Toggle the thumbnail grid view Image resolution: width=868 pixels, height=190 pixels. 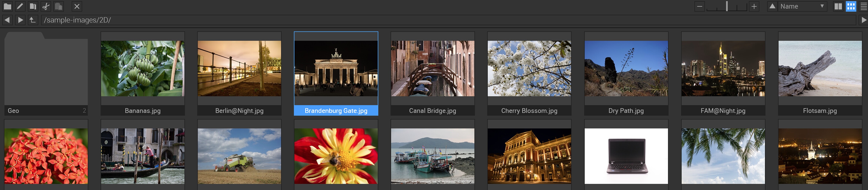click(851, 6)
